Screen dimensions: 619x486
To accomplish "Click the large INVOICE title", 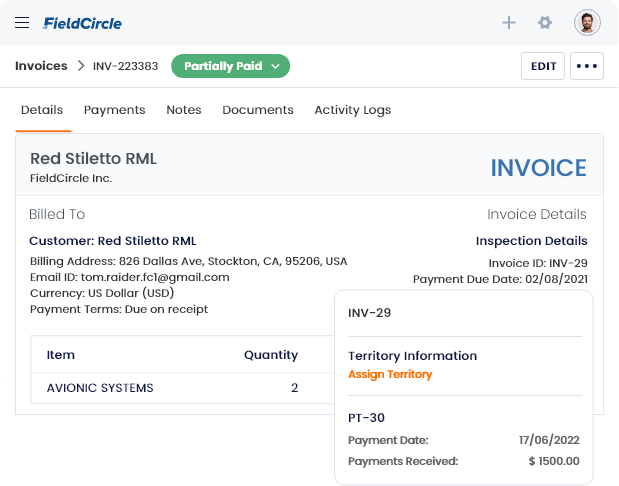I will tap(538, 168).
